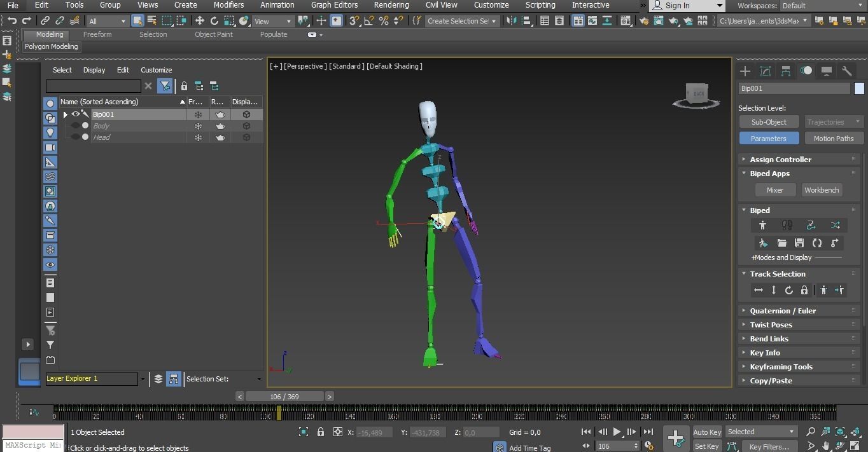Expand the Twist Poses rollout
868x452 pixels.
771,325
